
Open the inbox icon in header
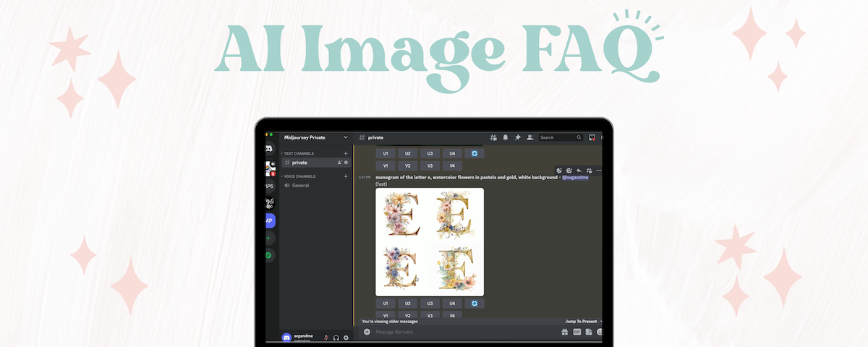click(592, 137)
